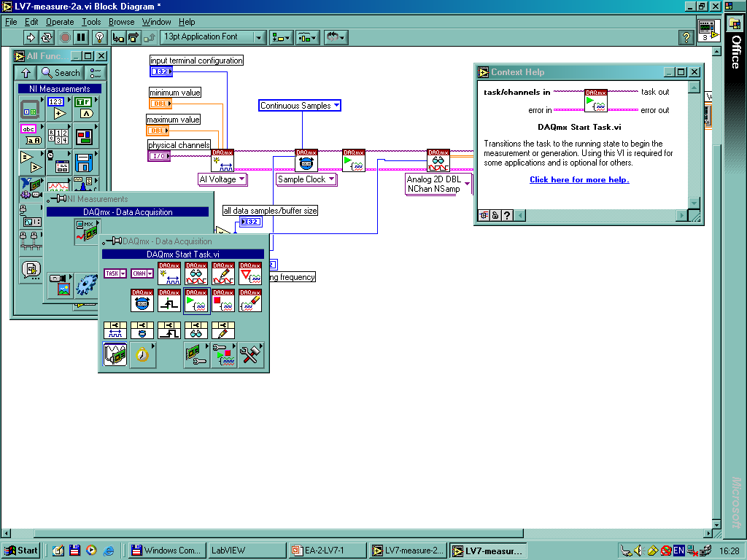The height and width of the screenshot is (560, 747).
Task: Switch to Windows Commander taskbar button
Action: [169, 551]
